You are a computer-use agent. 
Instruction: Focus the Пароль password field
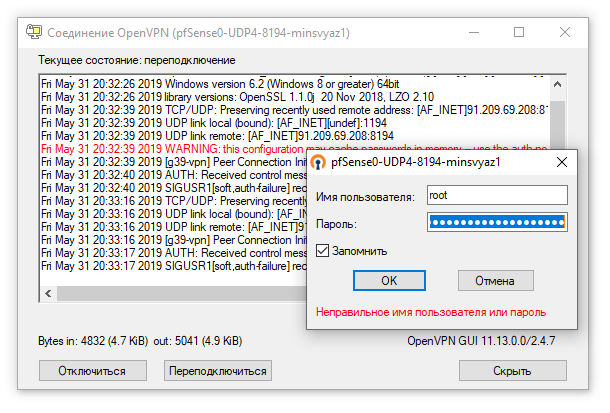pyautogui.click(x=497, y=222)
